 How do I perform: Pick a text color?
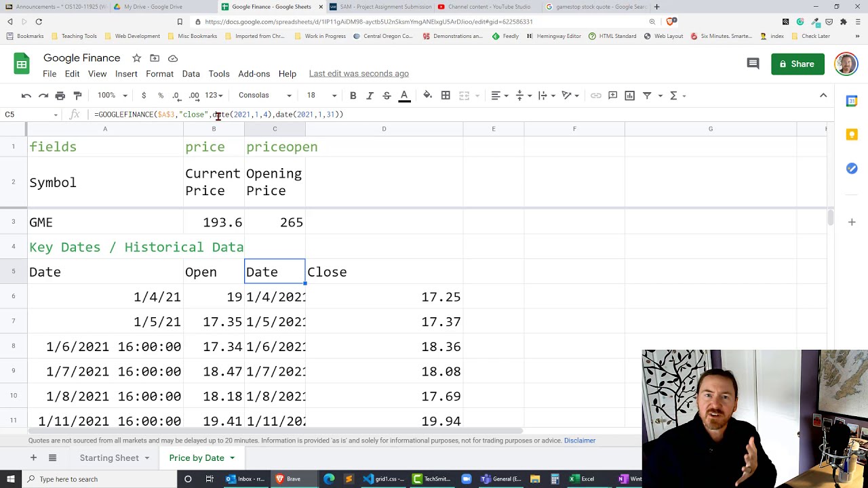[x=404, y=96]
